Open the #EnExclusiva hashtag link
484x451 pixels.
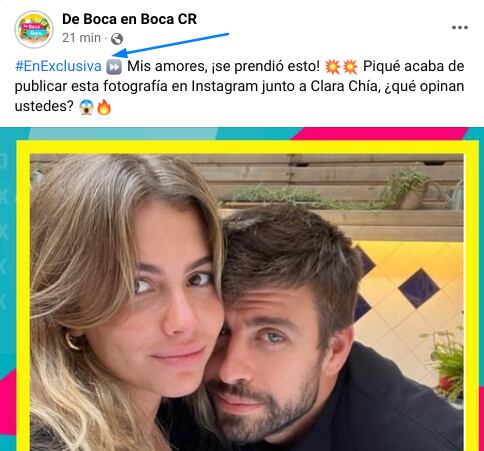58,66
